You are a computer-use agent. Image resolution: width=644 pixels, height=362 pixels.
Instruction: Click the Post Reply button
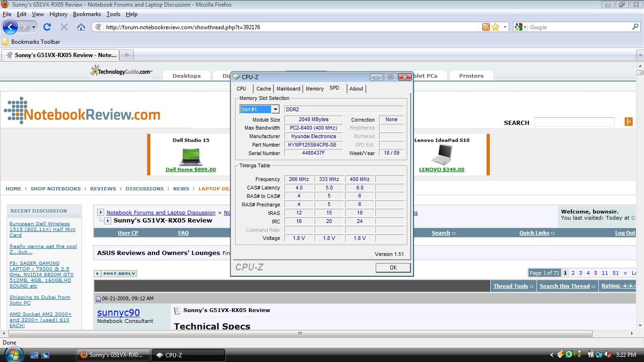pos(116,273)
